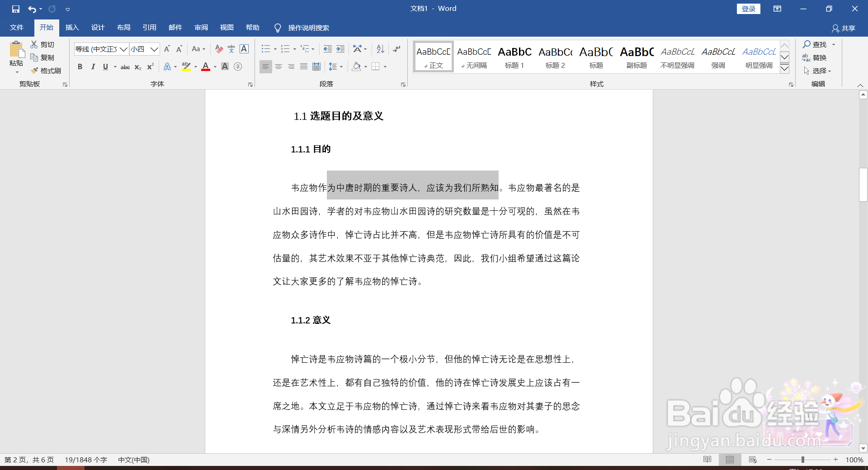Image resolution: width=868 pixels, height=470 pixels.
Task: Switch to the 插入 ribbon tab
Action: pyautogui.click(x=71, y=27)
